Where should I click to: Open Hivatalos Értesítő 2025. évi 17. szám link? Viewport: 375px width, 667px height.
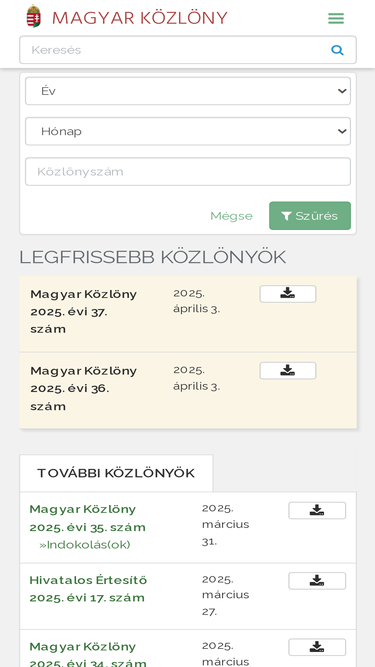pyautogui.click(x=88, y=589)
